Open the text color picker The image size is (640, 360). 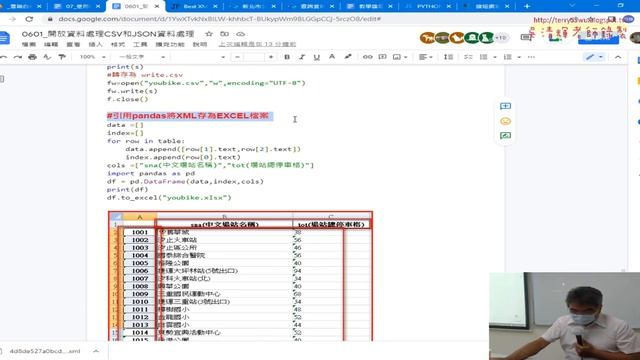[332, 57]
